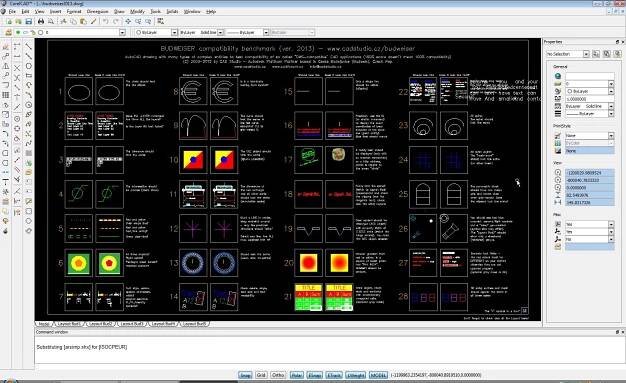Expand the line weight dropdown in Properties General
The width and height of the screenshot is (626, 383).
coord(611,114)
